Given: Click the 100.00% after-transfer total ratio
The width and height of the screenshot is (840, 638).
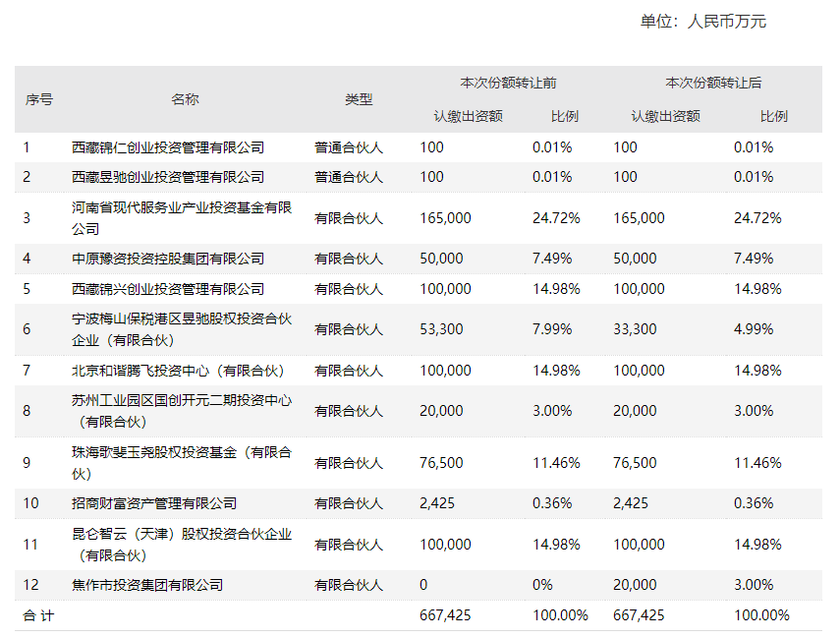Looking at the screenshot, I should tap(761, 615).
